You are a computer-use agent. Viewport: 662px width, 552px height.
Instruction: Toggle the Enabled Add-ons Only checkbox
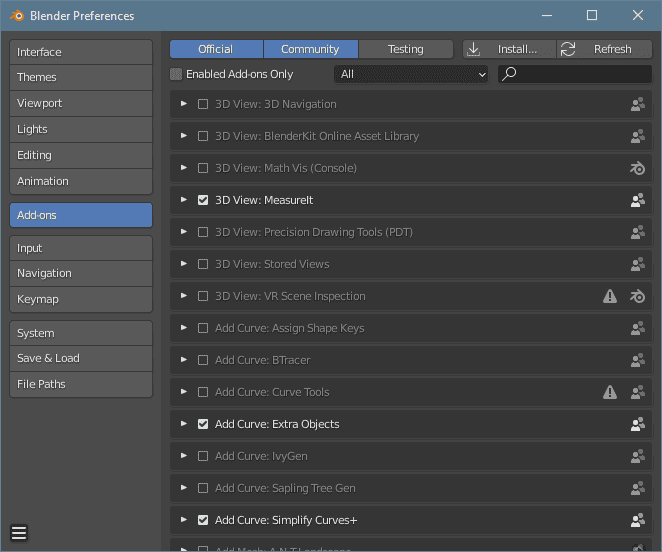click(x=177, y=74)
